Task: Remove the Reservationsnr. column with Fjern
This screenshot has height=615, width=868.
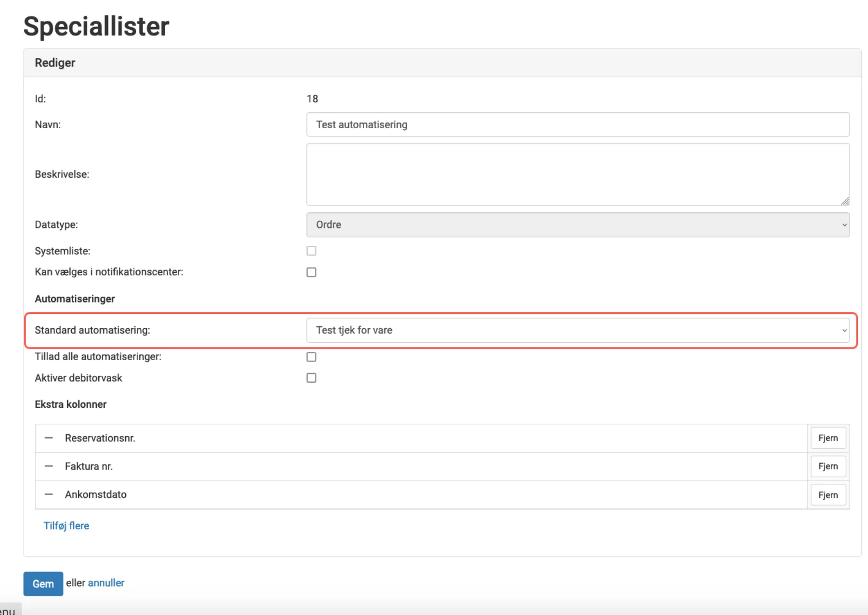Action: point(828,438)
